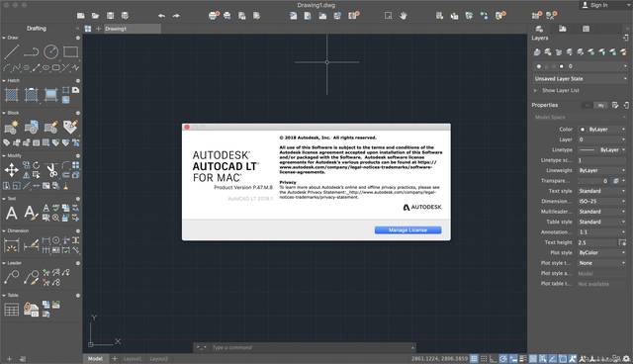This screenshot has height=364, width=633.
Task: Open the Dimension style ISO-25 dropdown
Action: point(602,201)
